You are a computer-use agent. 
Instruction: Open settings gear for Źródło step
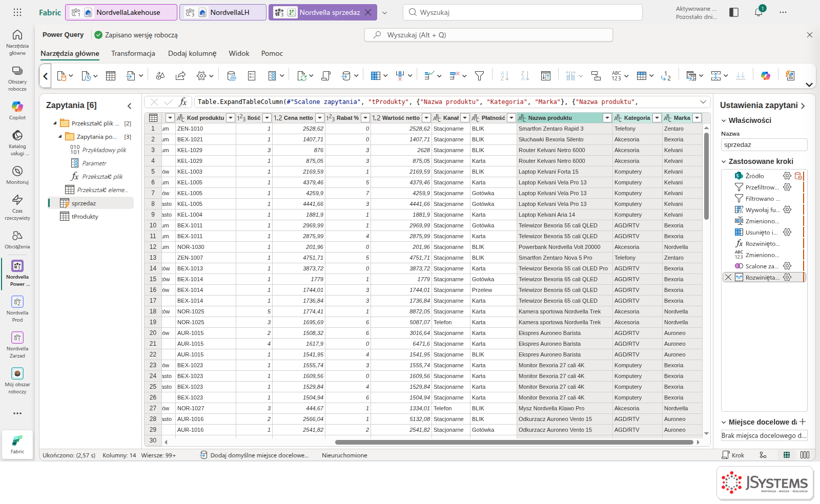[x=787, y=176]
